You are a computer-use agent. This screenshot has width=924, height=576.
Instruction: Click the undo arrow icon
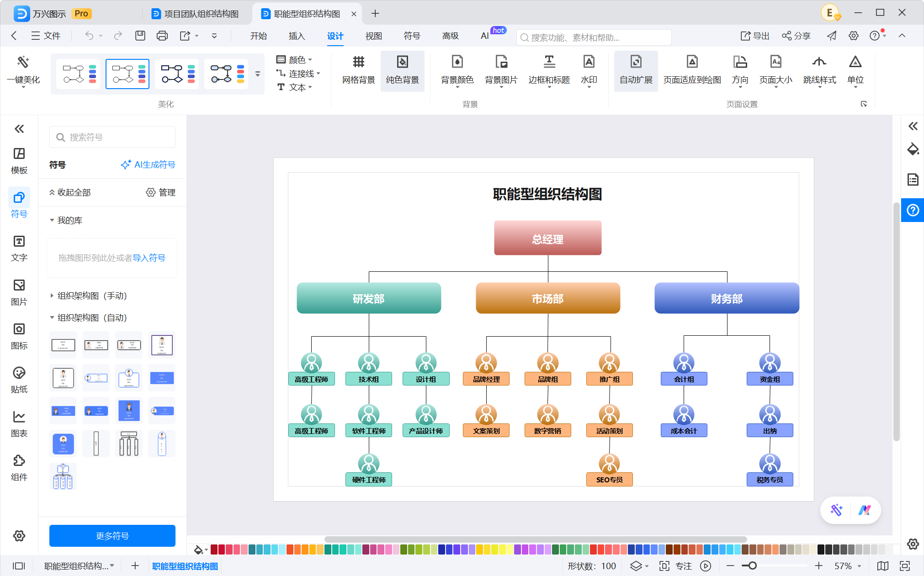[x=89, y=36]
